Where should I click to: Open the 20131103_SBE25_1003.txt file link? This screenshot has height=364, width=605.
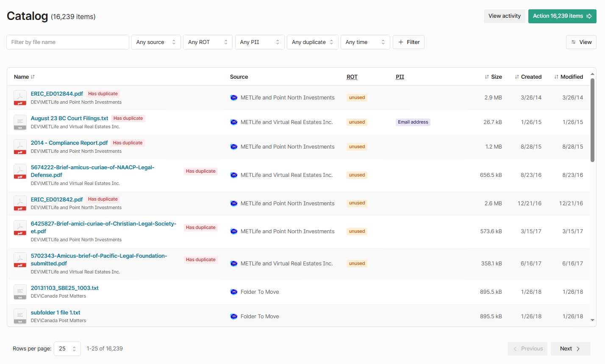[x=64, y=288]
